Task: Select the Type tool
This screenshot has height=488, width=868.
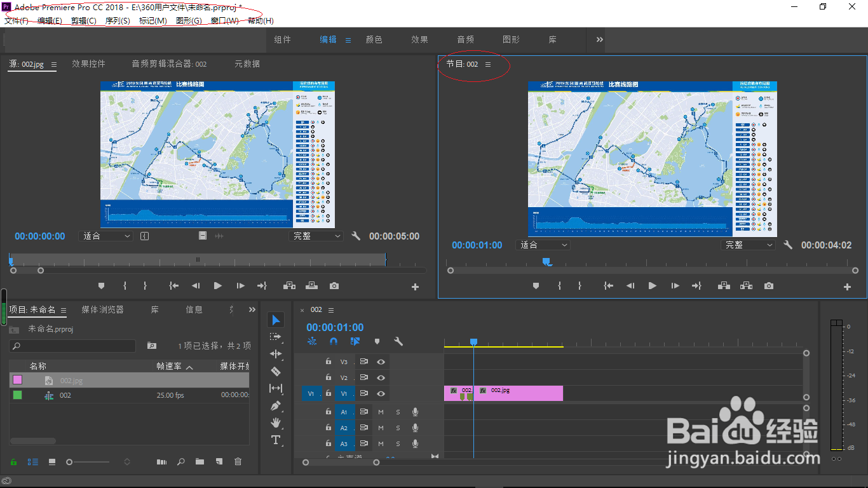Action: click(x=275, y=440)
